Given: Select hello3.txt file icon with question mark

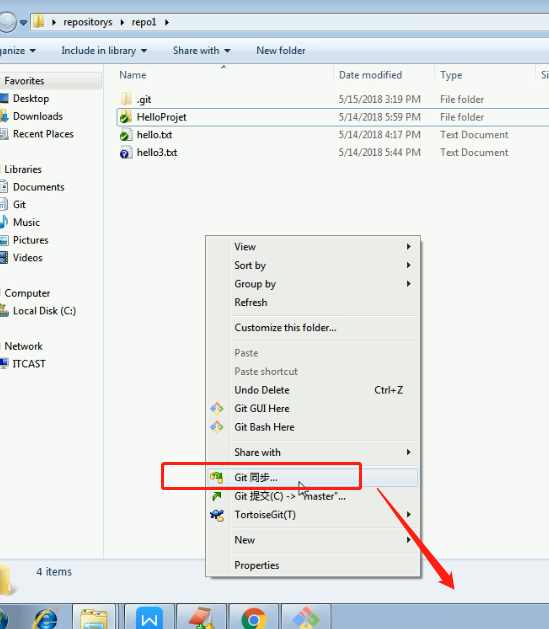Looking at the screenshot, I should pos(126,152).
